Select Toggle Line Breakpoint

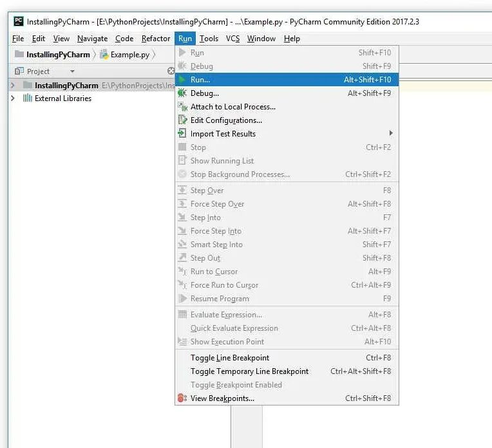click(x=287, y=358)
